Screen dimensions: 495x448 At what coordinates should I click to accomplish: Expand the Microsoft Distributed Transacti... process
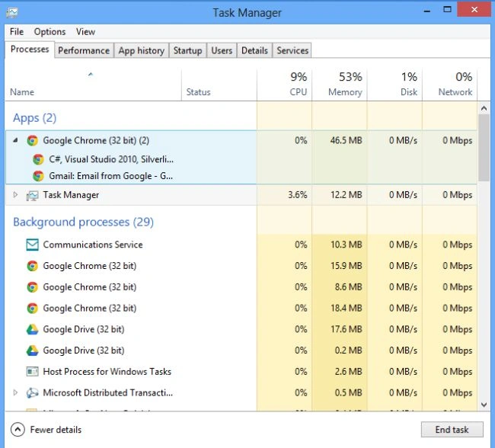coord(15,392)
